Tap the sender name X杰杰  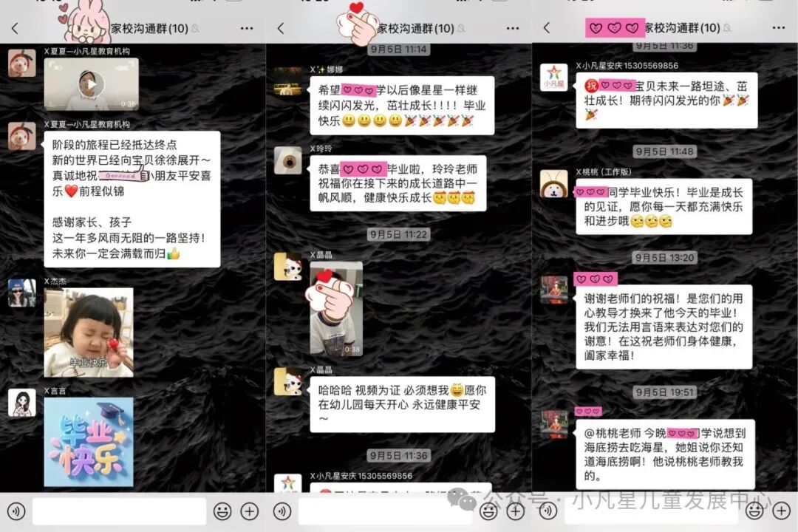coord(55,281)
